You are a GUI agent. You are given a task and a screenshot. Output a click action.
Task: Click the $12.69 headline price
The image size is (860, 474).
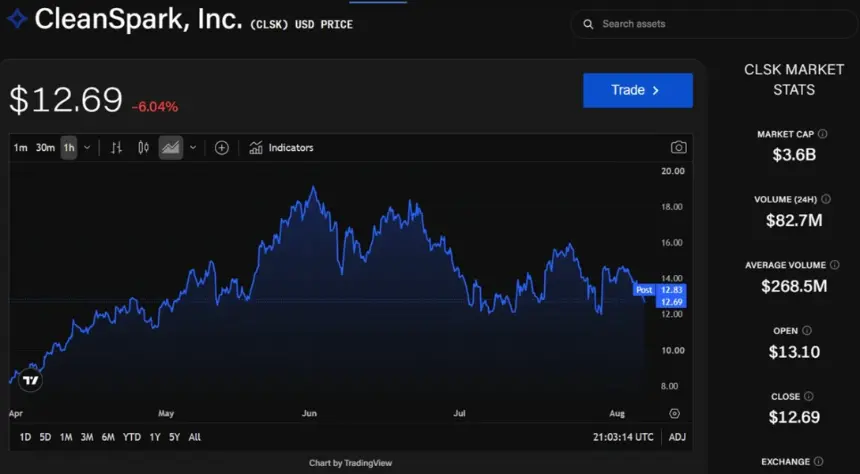(x=66, y=100)
